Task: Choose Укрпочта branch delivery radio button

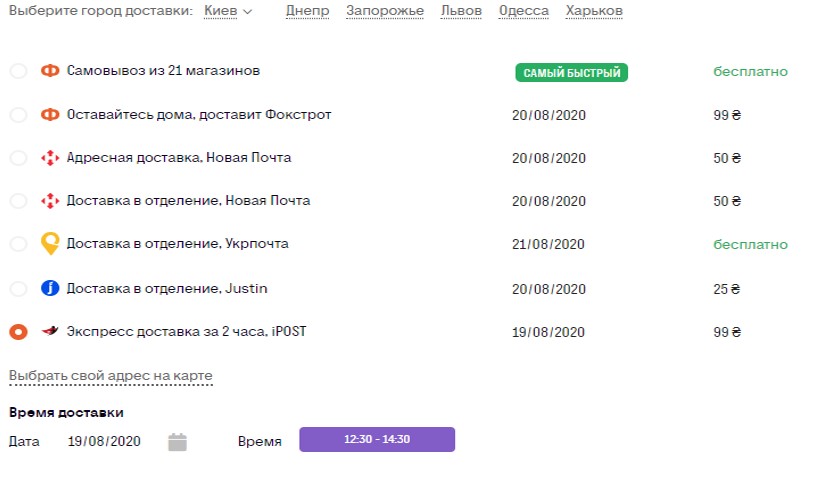Action: tap(18, 244)
